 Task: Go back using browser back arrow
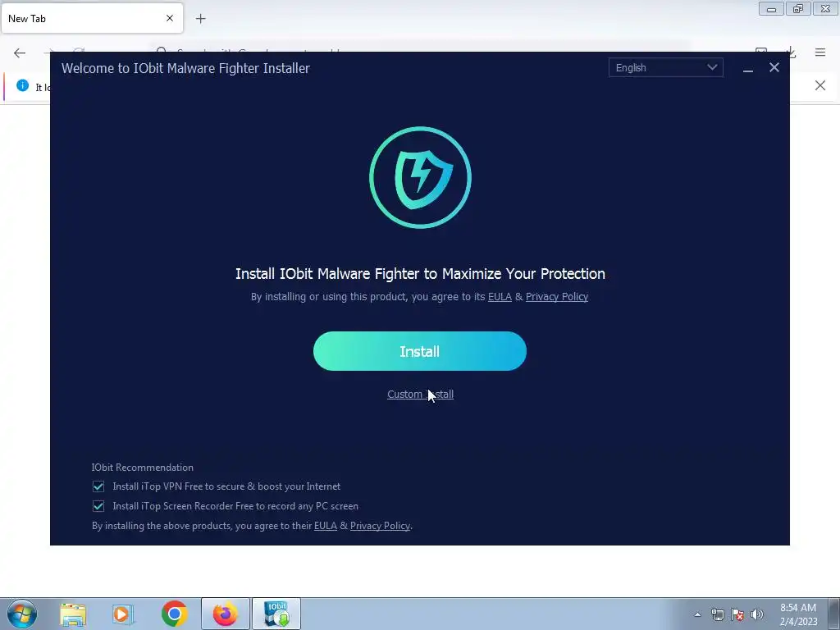pyautogui.click(x=20, y=52)
